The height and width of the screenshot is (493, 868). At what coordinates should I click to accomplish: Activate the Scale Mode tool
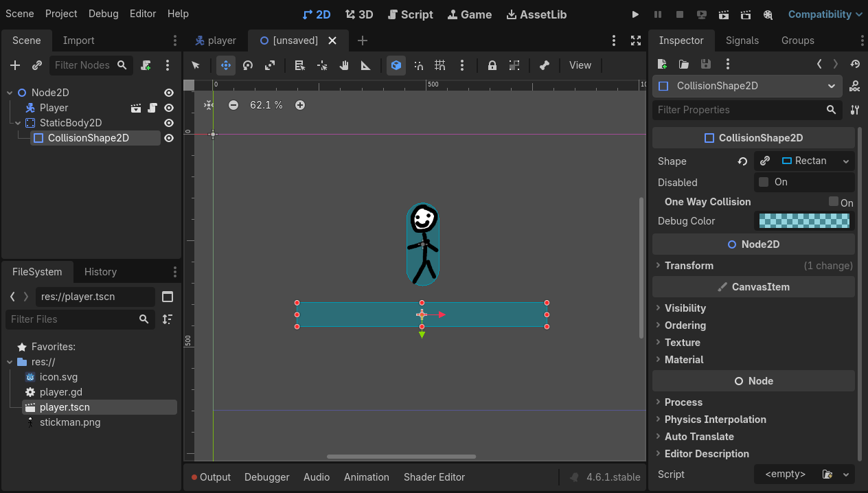(x=270, y=65)
